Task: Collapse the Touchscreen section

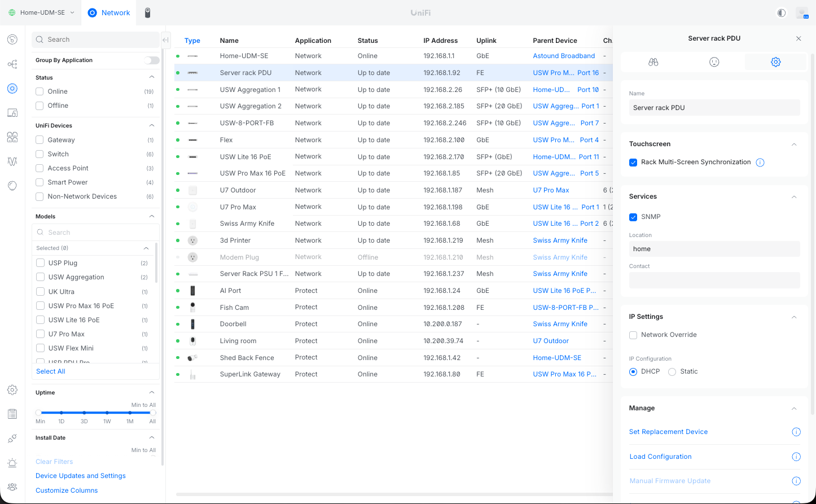Action: [794, 144]
